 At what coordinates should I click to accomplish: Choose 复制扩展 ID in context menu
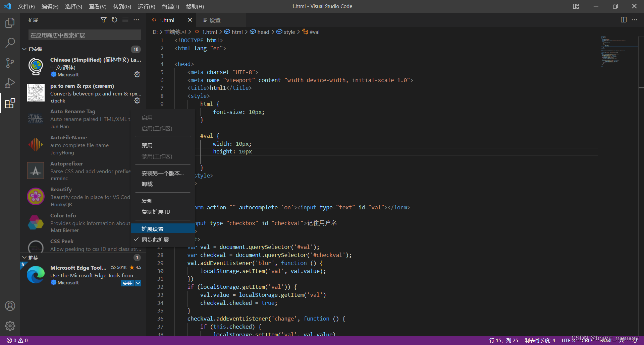(x=163, y=212)
